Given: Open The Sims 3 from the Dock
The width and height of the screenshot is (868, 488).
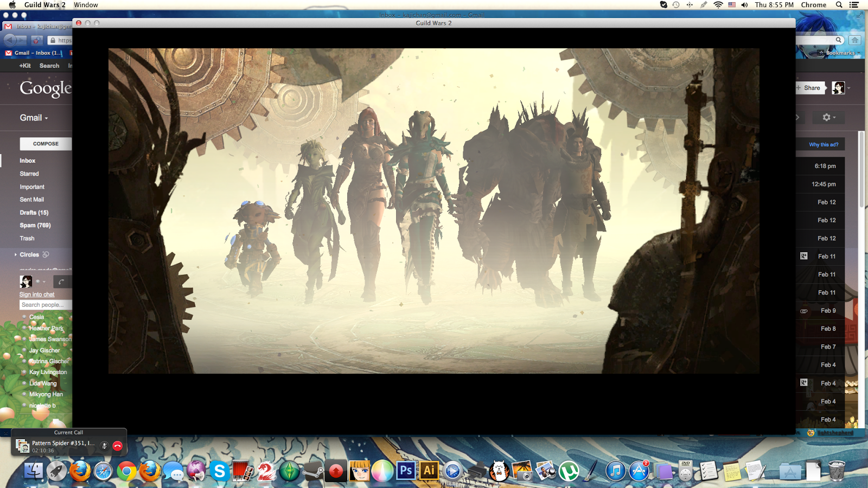Looking at the screenshot, I should click(289, 471).
